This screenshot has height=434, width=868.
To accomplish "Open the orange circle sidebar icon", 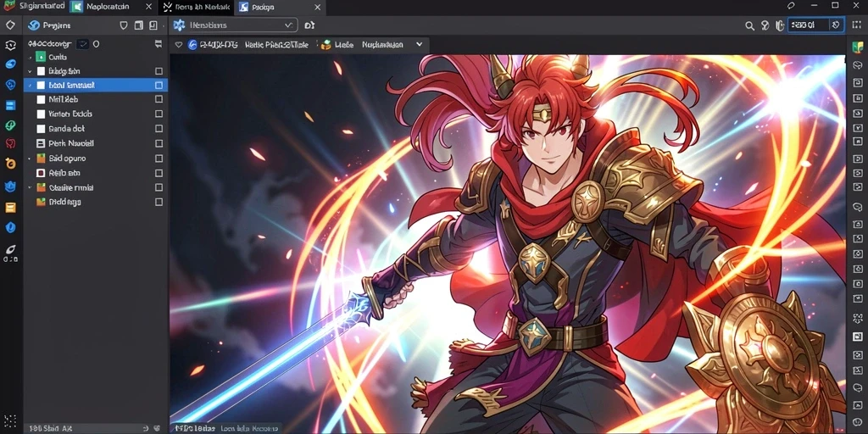I will point(10,164).
